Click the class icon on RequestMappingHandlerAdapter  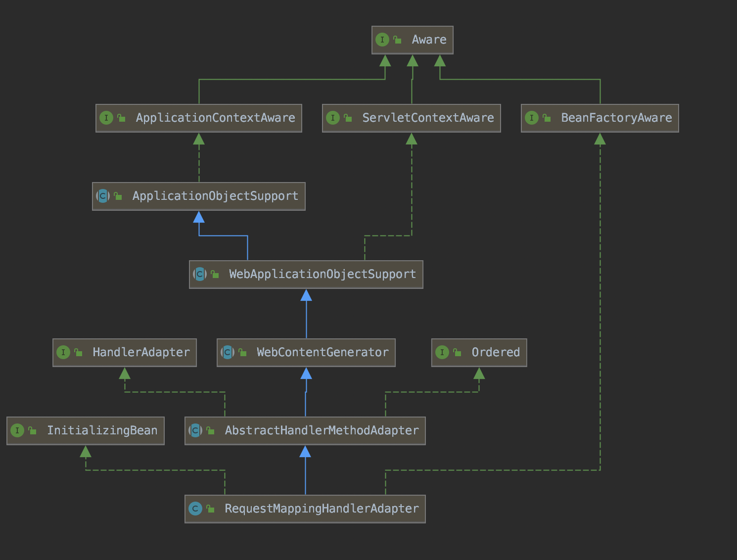tap(195, 509)
